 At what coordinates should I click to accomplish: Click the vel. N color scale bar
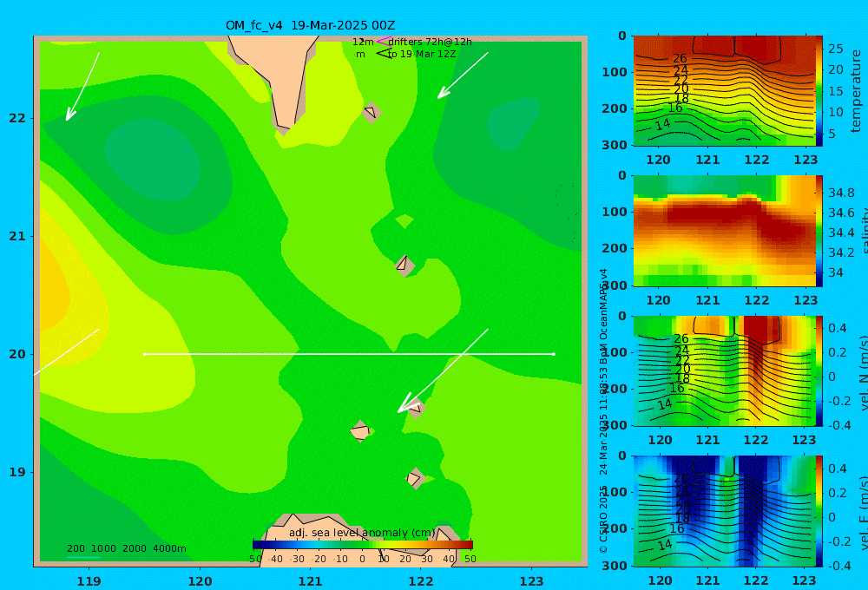[819, 370]
